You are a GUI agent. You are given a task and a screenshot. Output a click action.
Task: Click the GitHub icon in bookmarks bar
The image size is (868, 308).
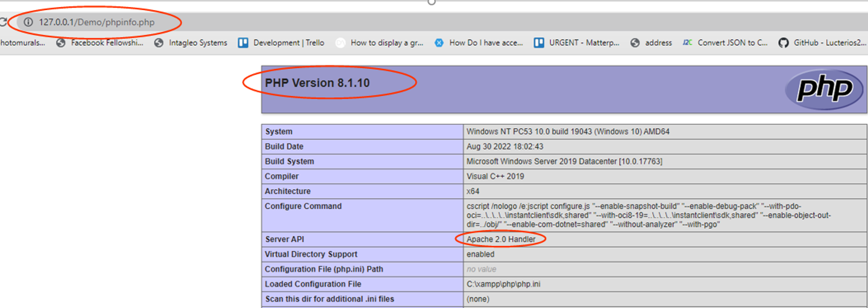(x=783, y=42)
